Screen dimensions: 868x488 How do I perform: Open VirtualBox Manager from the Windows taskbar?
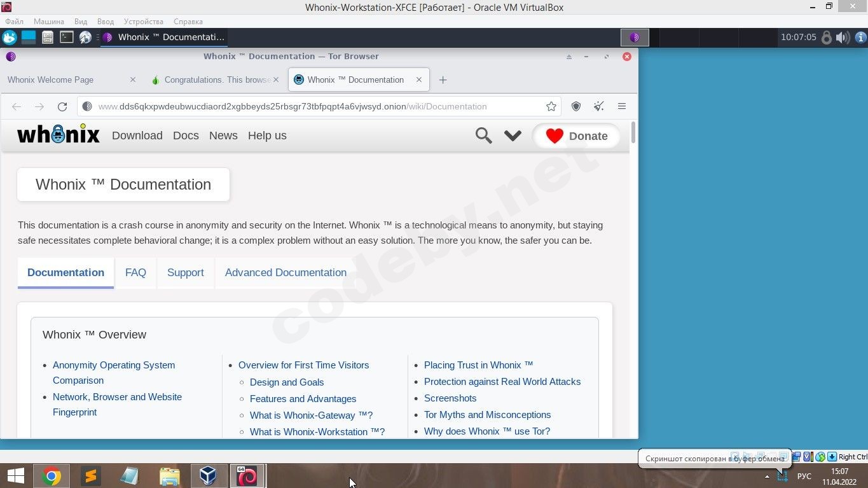[208, 476]
